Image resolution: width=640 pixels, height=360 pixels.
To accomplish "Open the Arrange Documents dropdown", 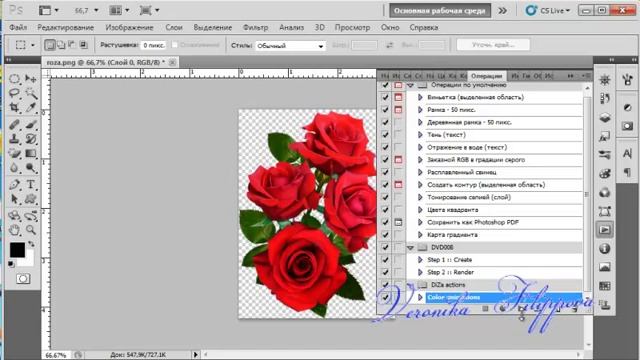I will point(119,11).
